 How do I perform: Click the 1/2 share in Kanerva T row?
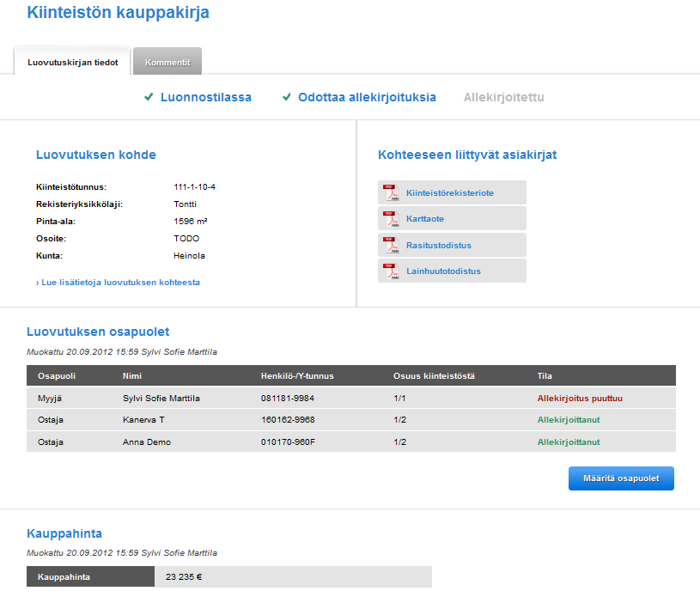pyautogui.click(x=400, y=419)
